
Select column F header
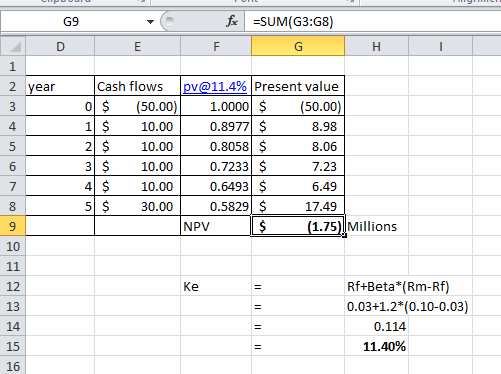point(216,46)
